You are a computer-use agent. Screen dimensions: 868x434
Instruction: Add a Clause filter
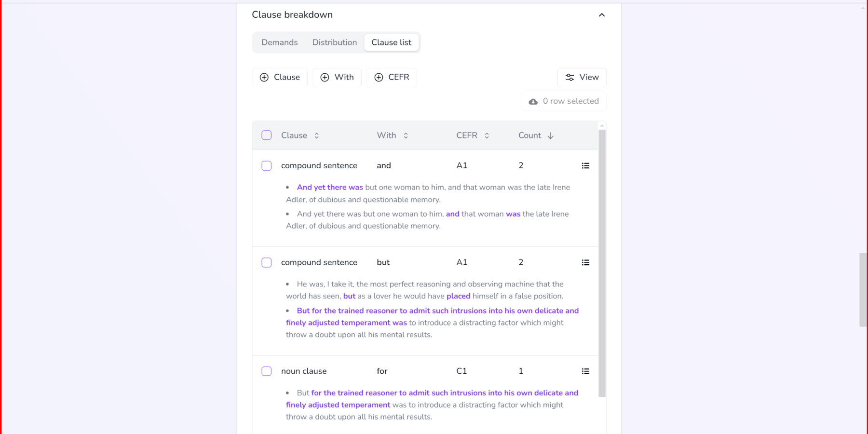coord(280,77)
